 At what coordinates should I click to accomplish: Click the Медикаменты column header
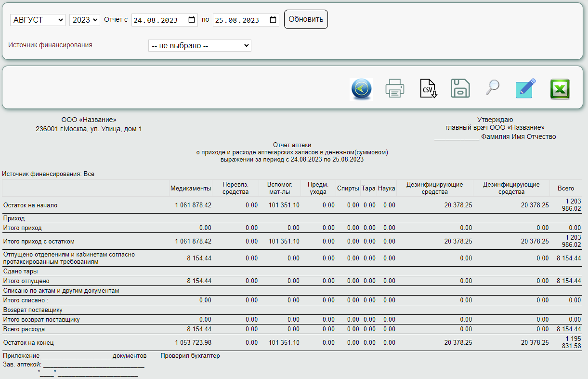point(190,188)
